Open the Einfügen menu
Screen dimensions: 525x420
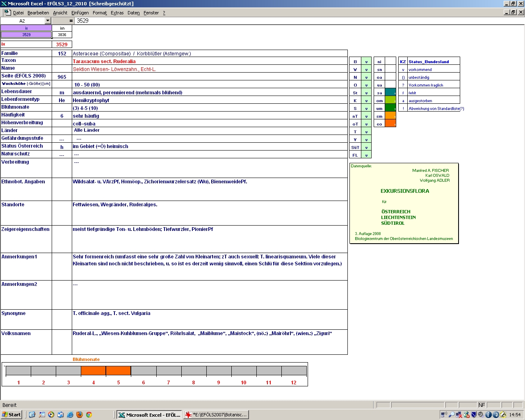[x=80, y=13]
